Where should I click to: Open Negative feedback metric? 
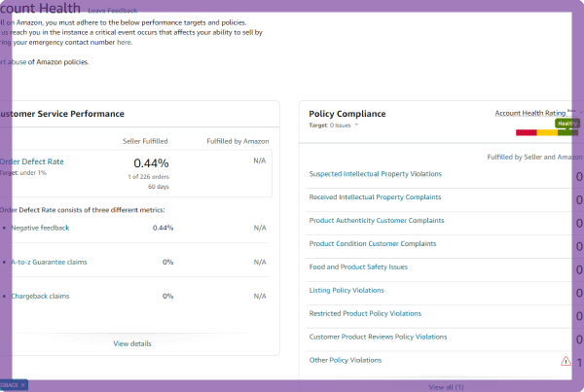[x=40, y=228]
